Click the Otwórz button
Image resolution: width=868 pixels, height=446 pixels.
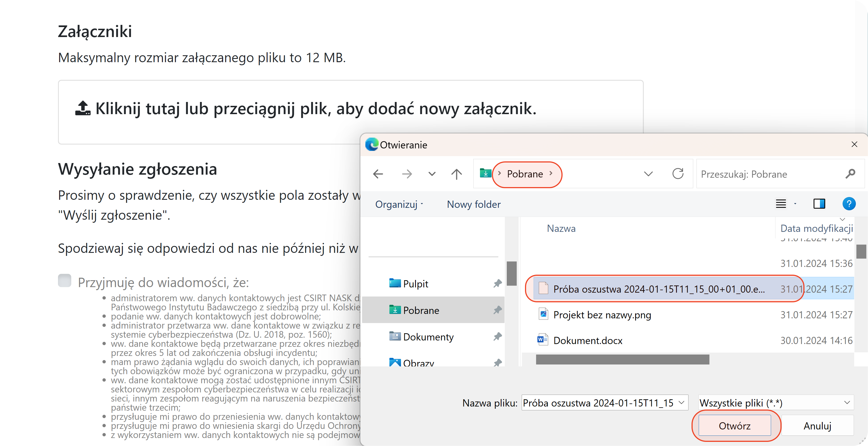point(735,426)
